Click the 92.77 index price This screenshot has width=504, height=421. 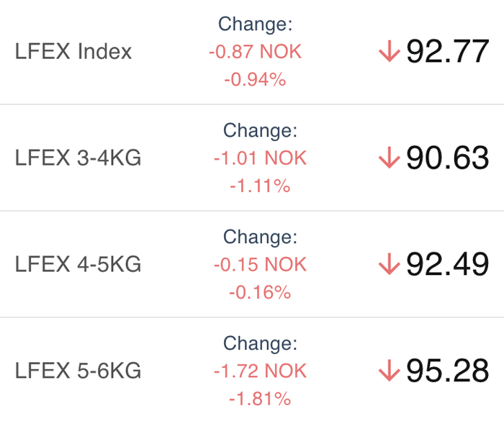click(x=447, y=52)
